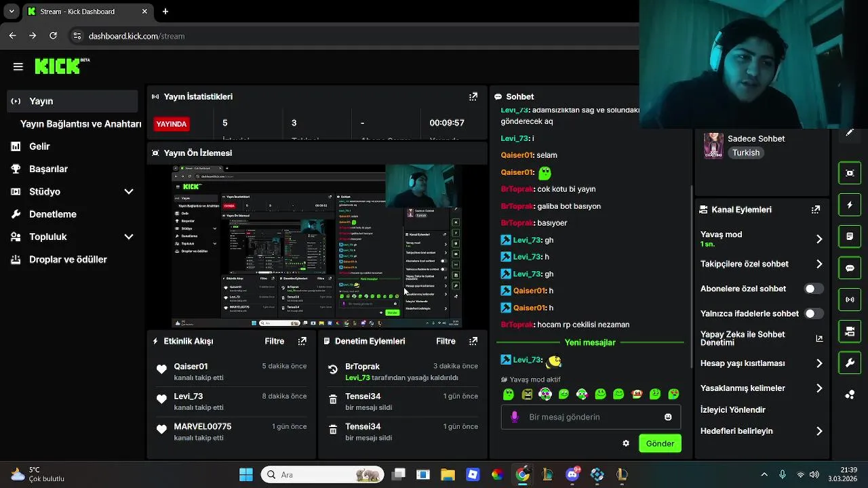The width and height of the screenshot is (868, 488).
Task: Open Filtre in Denetim Eylemleri panel
Action: pyautogui.click(x=446, y=341)
